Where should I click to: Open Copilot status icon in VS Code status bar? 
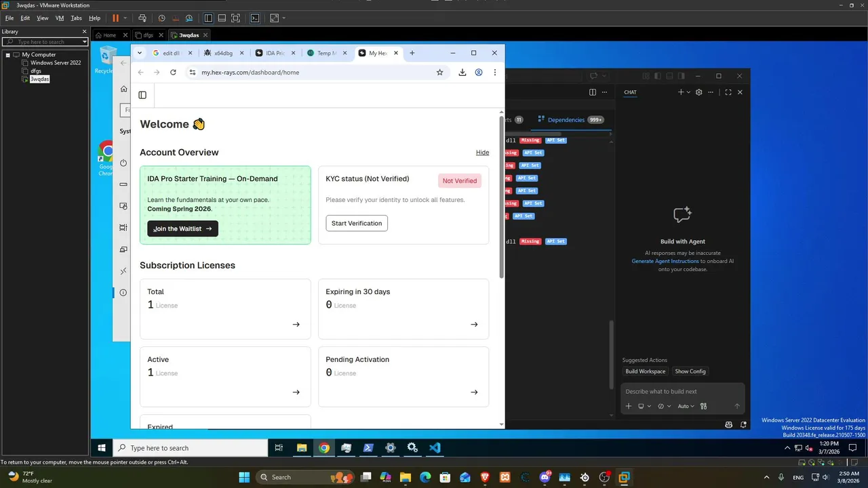point(729,425)
